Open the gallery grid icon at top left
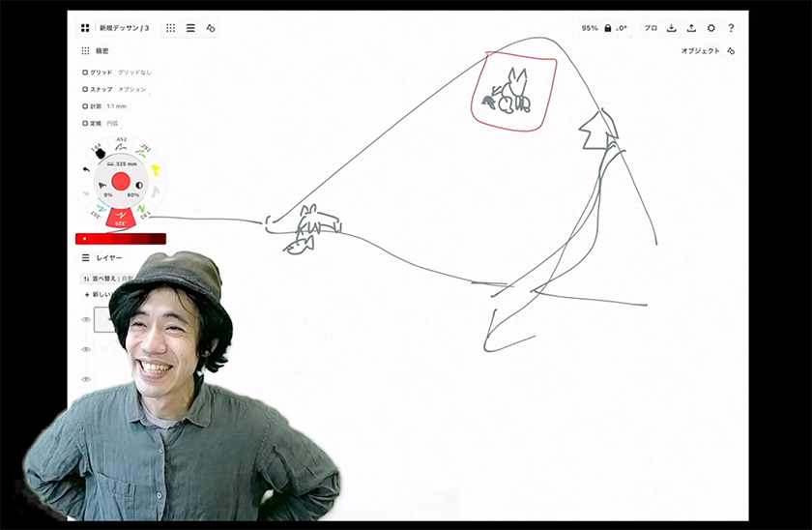The image size is (812, 530). click(85, 28)
